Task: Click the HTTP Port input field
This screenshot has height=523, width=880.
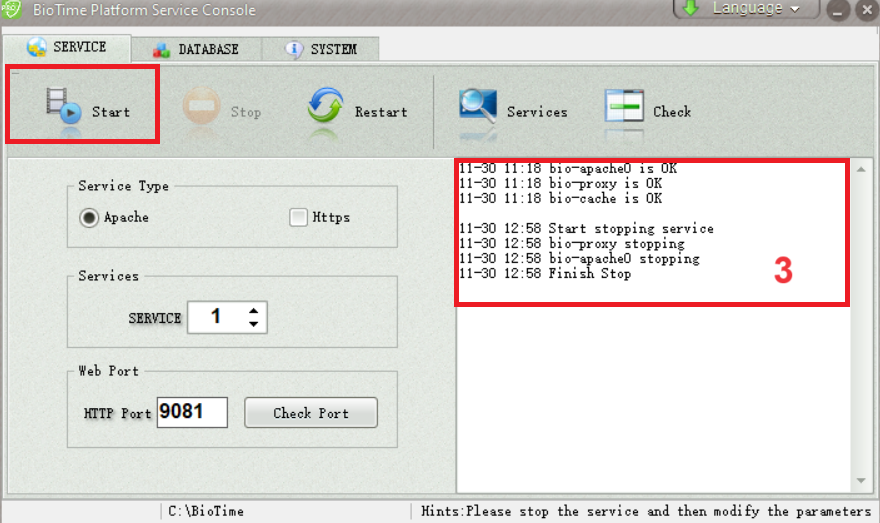Action: (192, 412)
